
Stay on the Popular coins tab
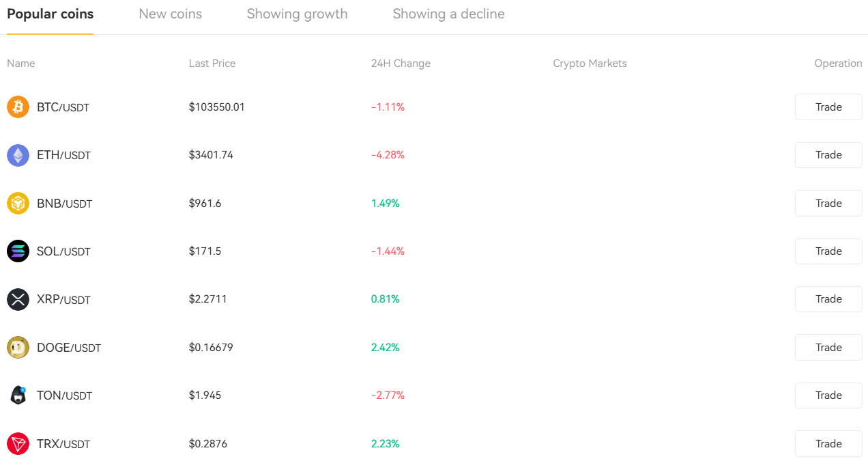50,14
